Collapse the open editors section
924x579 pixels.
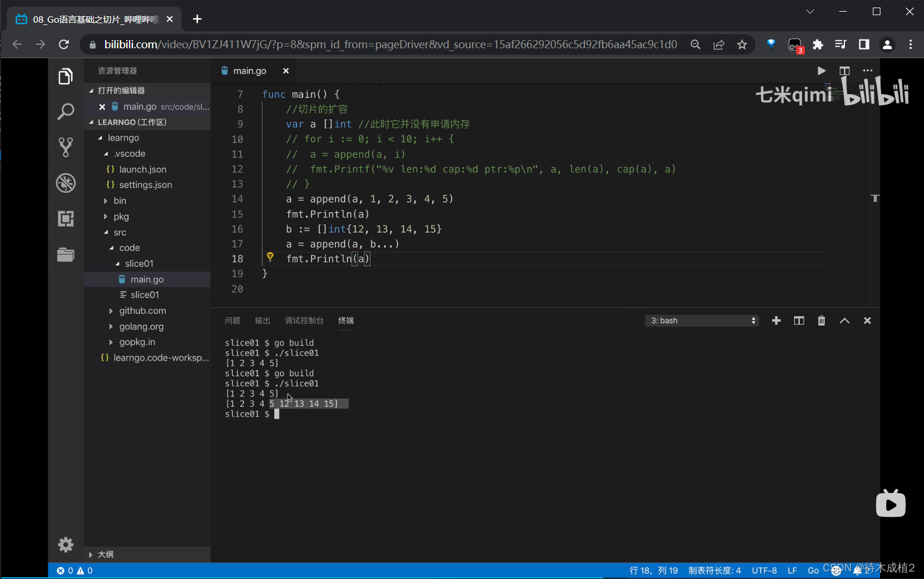click(91, 91)
